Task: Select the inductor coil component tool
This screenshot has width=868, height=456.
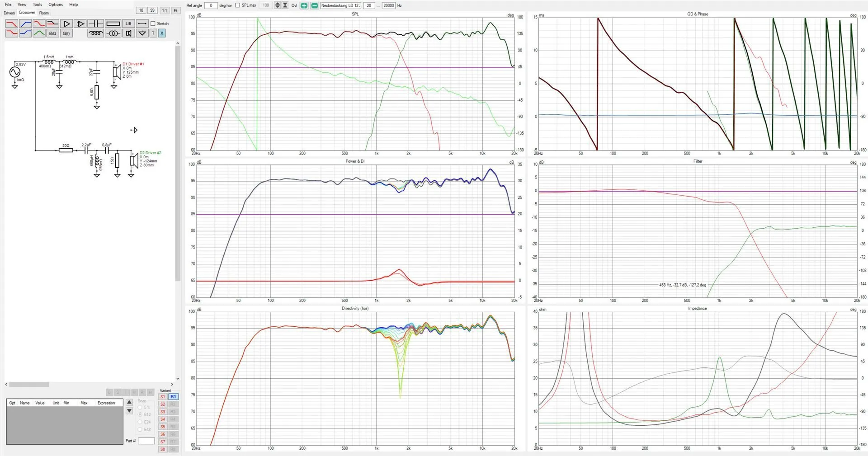Action: click(96, 33)
